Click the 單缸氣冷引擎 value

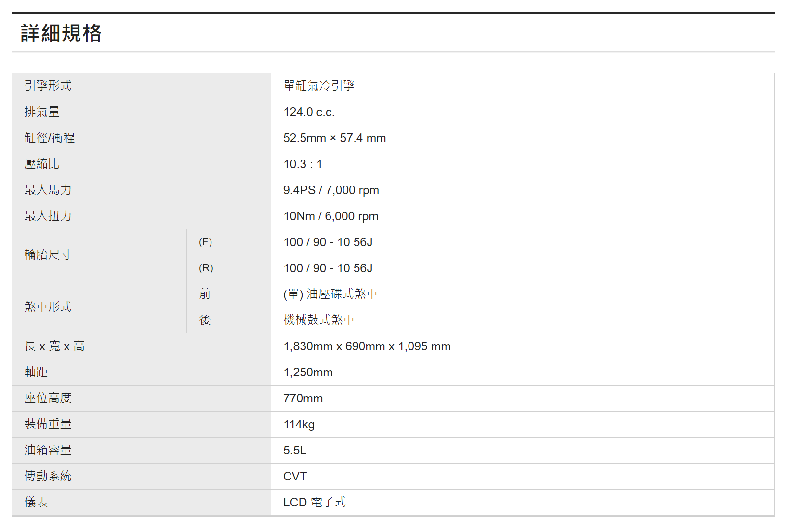[319, 86]
